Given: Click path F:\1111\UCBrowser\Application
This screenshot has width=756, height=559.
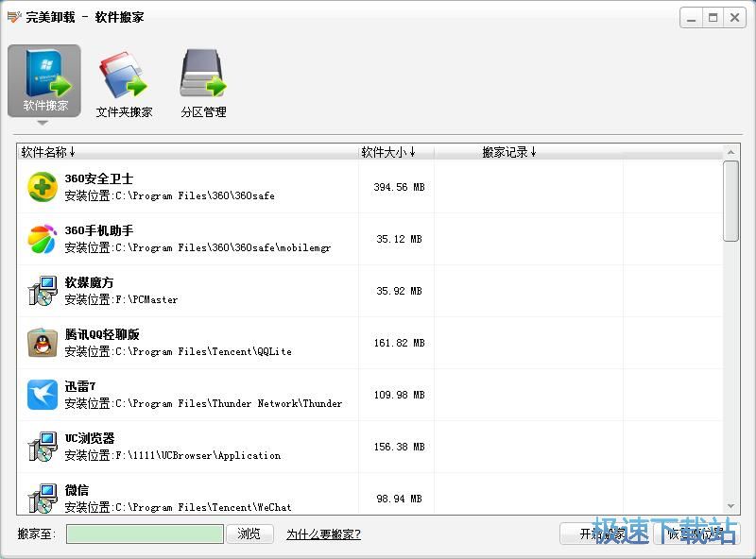Looking at the screenshot, I should coord(198,455).
